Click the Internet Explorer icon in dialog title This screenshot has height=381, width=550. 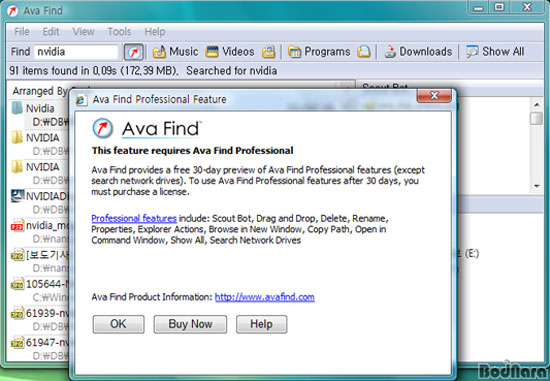point(81,100)
